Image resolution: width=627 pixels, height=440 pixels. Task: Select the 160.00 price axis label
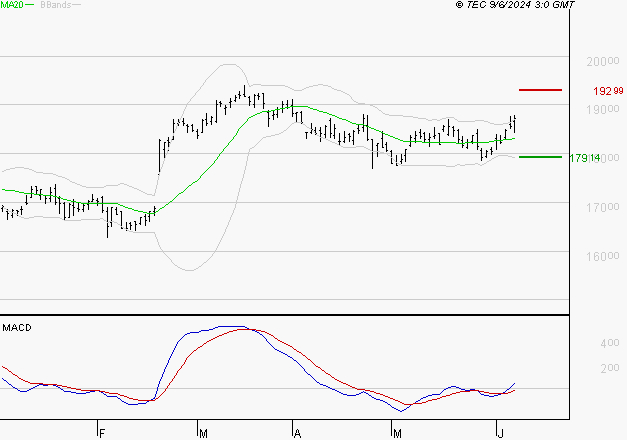603,256
